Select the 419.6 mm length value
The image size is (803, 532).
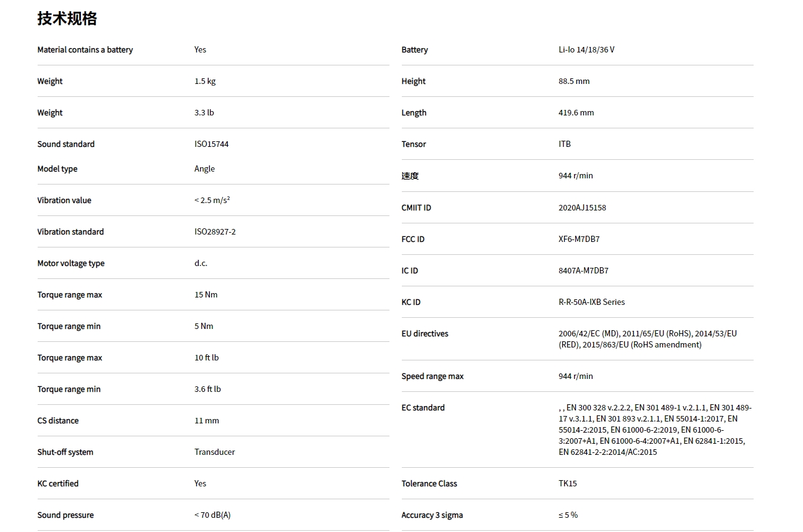click(x=576, y=113)
